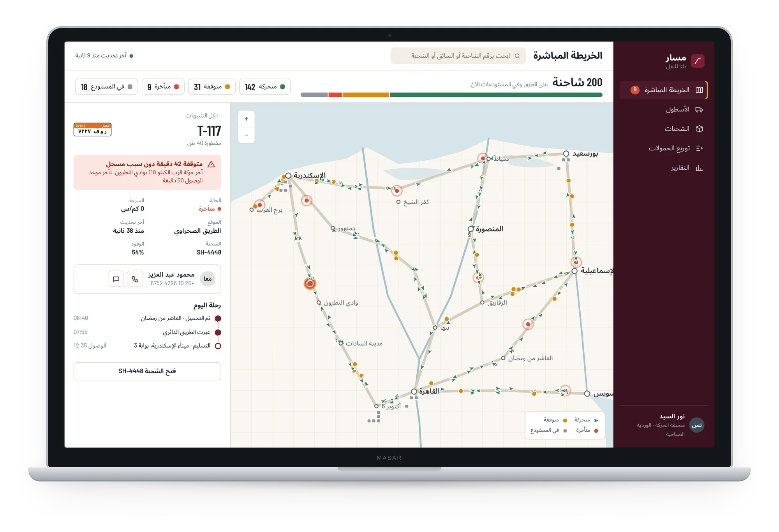Open التقارير chart icon in sidebar
The width and height of the screenshot is (779, 532).
coord(699,168)
